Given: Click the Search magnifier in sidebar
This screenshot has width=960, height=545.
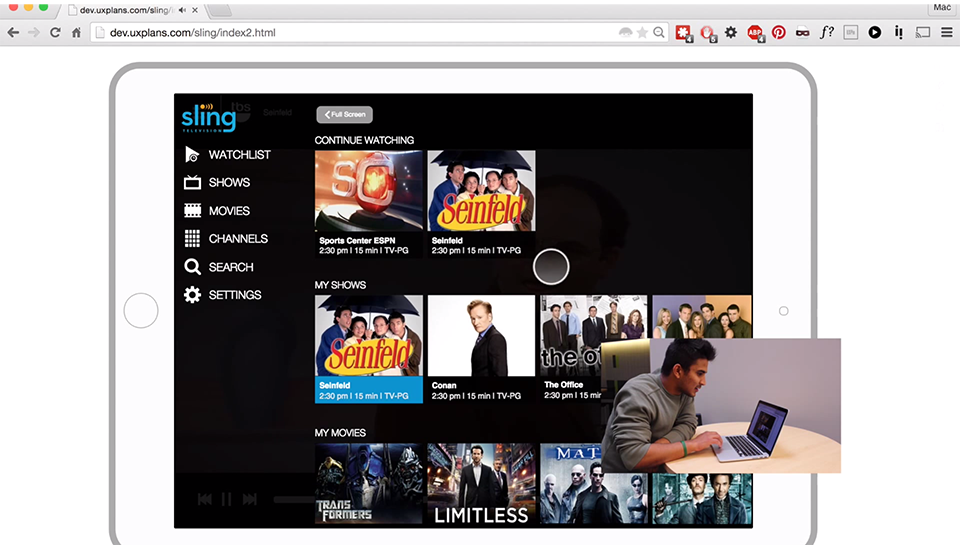Looking at the screenshot, I should pyautogui.click(x=193, y=267).
